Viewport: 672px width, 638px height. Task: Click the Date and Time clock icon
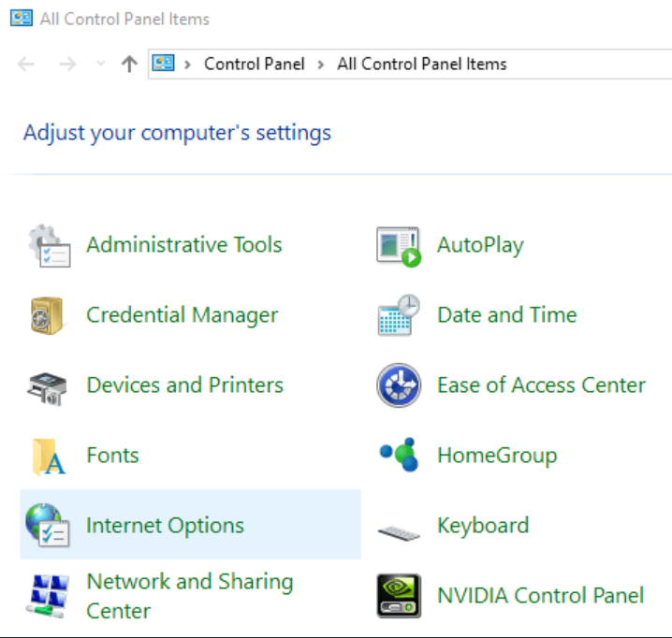[399, 315]
